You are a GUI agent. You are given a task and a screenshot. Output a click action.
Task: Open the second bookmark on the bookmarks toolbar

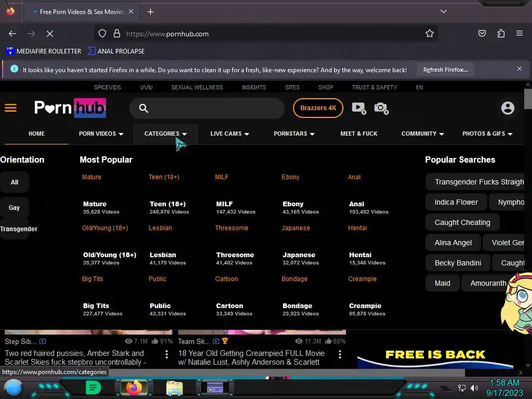point(116,51)
